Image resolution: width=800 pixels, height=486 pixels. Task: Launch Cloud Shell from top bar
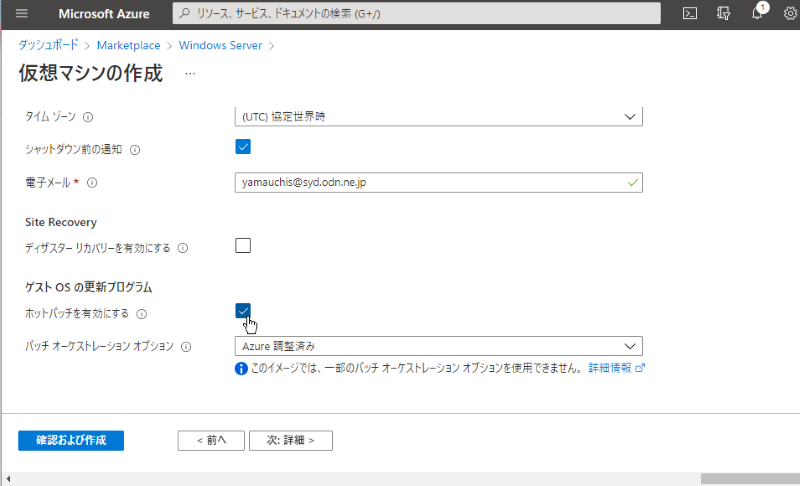click(690, 13)
